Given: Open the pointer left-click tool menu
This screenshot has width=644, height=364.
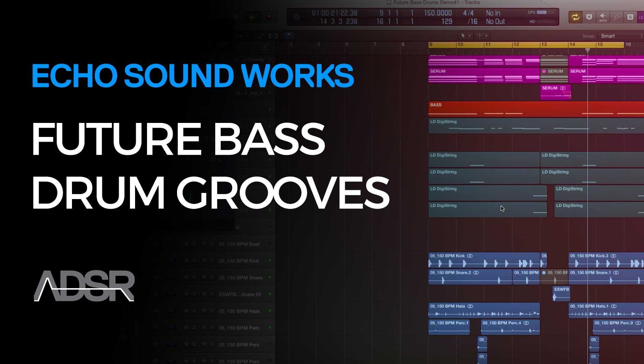Looking at the screenshot, I should point(465,36).
